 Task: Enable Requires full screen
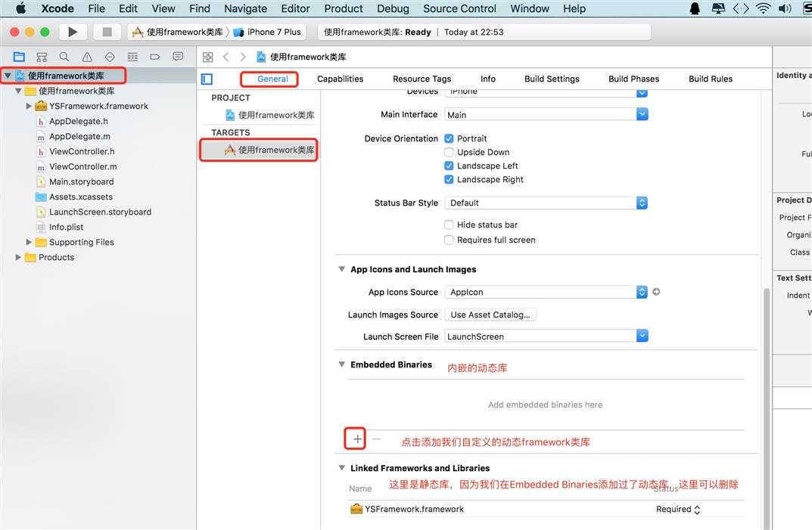coord(449,240)
